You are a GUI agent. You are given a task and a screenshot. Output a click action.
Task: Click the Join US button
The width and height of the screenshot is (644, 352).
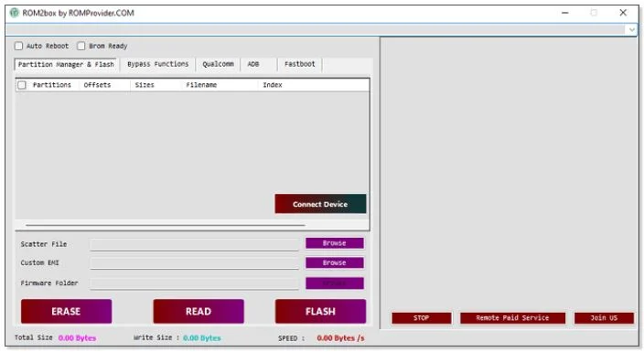click(x=604, y=318)
